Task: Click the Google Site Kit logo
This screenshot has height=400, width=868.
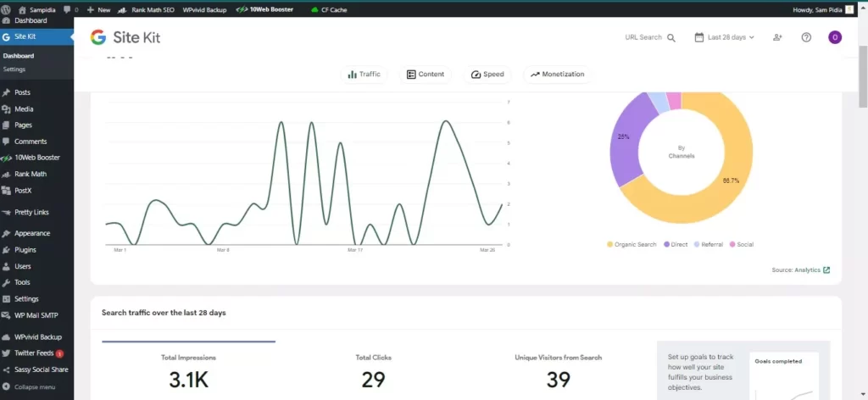Action: coord(125,37)
